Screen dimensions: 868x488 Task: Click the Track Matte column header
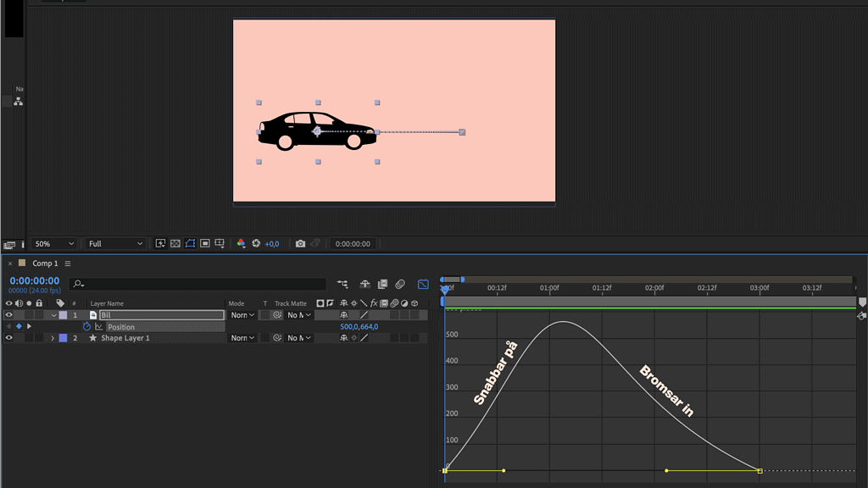(291, 303)
